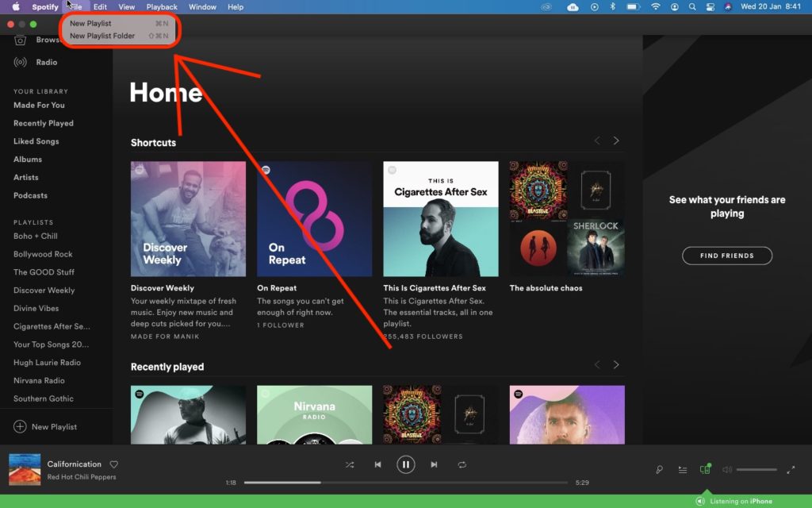Enter full screen with the expand icon

(x=791, y=469)
